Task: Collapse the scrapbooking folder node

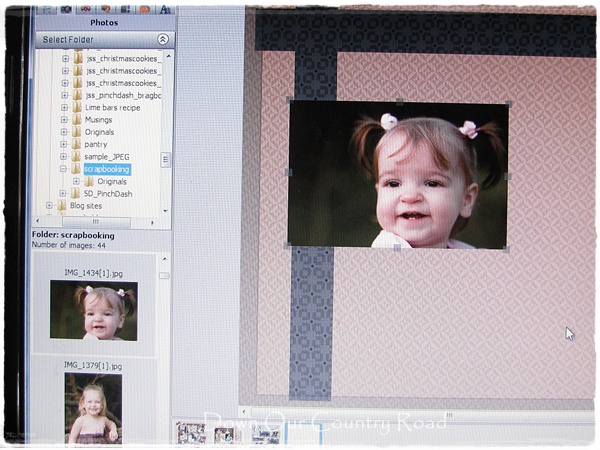Action: pos(64,169)
